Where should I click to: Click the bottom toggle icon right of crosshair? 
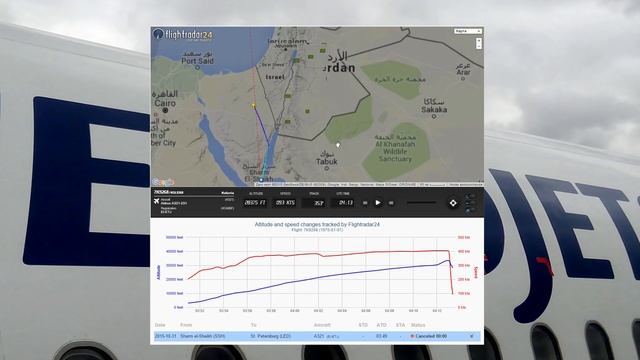(470, 210)
